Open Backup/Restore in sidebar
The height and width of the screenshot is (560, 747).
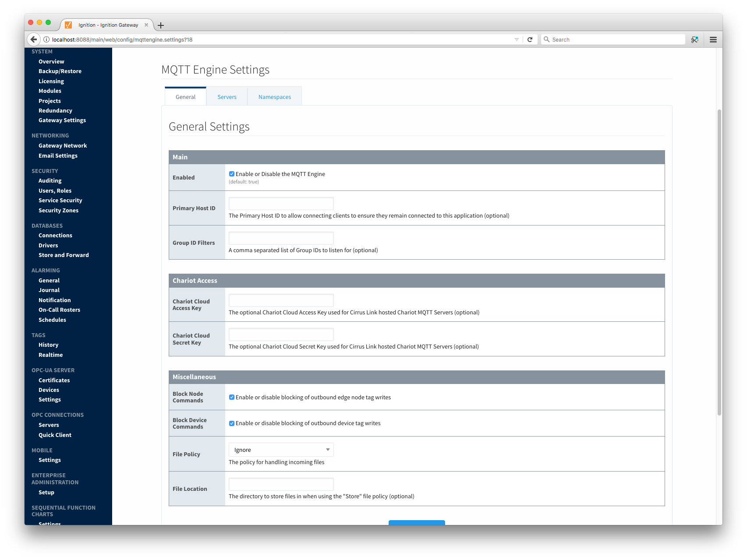60,71
